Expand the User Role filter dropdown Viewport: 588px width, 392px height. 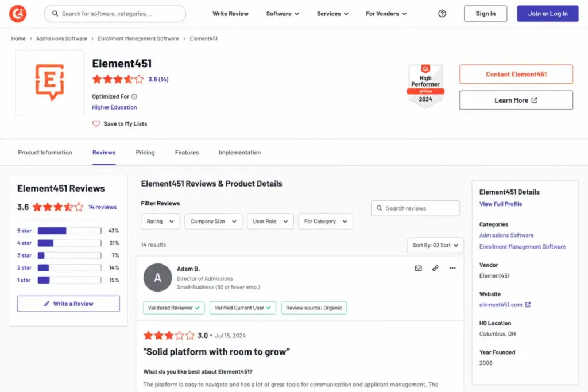click(x=270, y=222)
